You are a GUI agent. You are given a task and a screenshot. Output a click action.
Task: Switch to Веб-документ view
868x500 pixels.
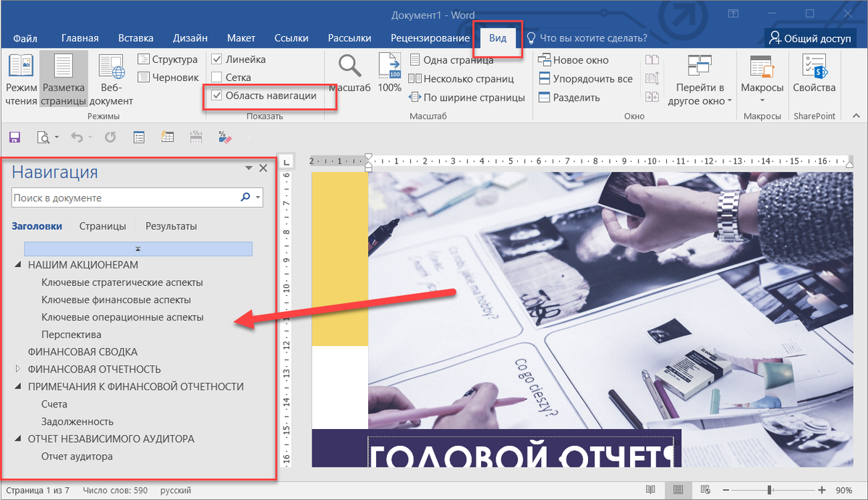[x=111, y=80]
